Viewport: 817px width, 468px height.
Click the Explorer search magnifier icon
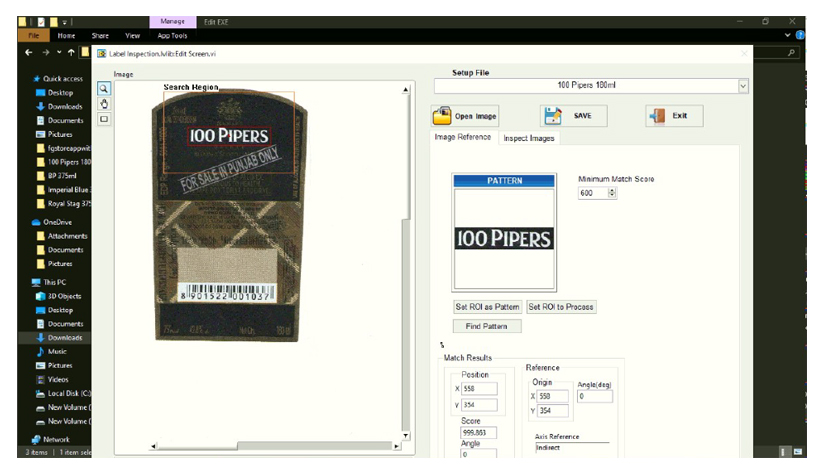coord(792,52)
